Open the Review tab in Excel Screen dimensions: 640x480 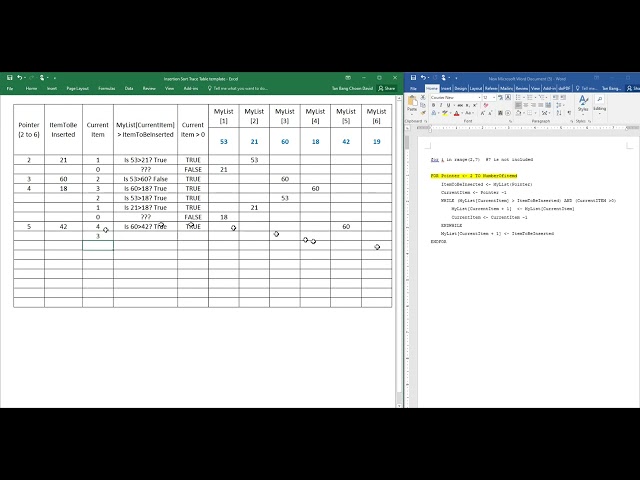click(149, 88)
